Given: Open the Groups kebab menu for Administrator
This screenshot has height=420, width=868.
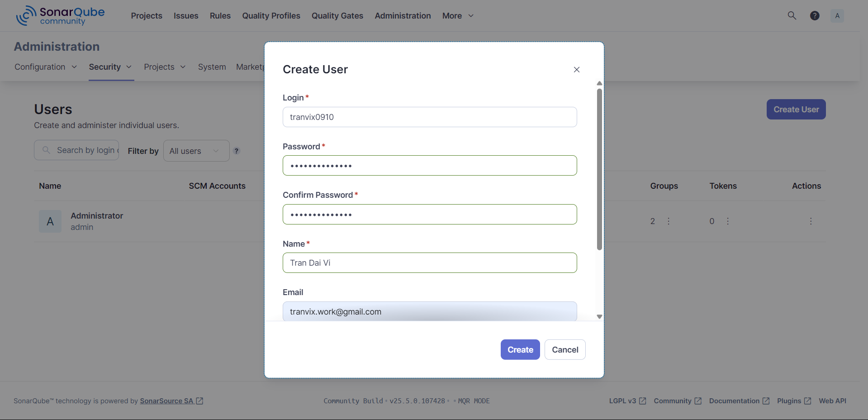Looking at the screenshot, I should (x=668, y=221).
